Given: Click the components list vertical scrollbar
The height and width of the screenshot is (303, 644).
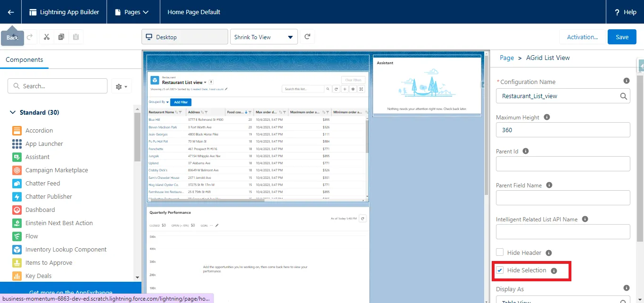Looking at the screenshot, I should [137, 137].
